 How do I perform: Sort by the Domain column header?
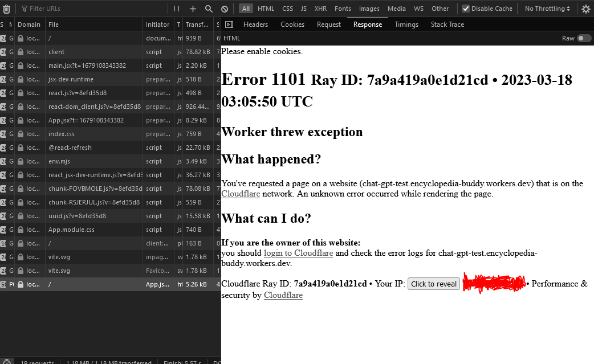(x=30, y=24)
